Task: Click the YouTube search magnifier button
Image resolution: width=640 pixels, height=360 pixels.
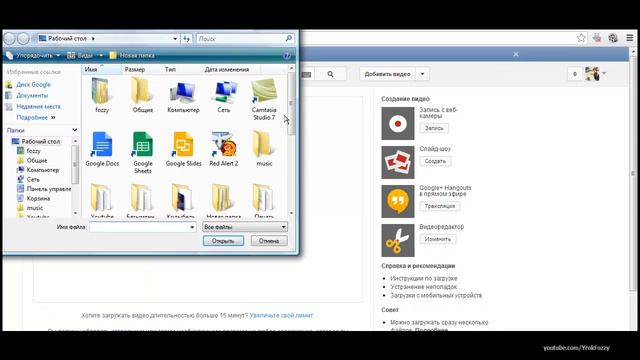Action: 330,74
